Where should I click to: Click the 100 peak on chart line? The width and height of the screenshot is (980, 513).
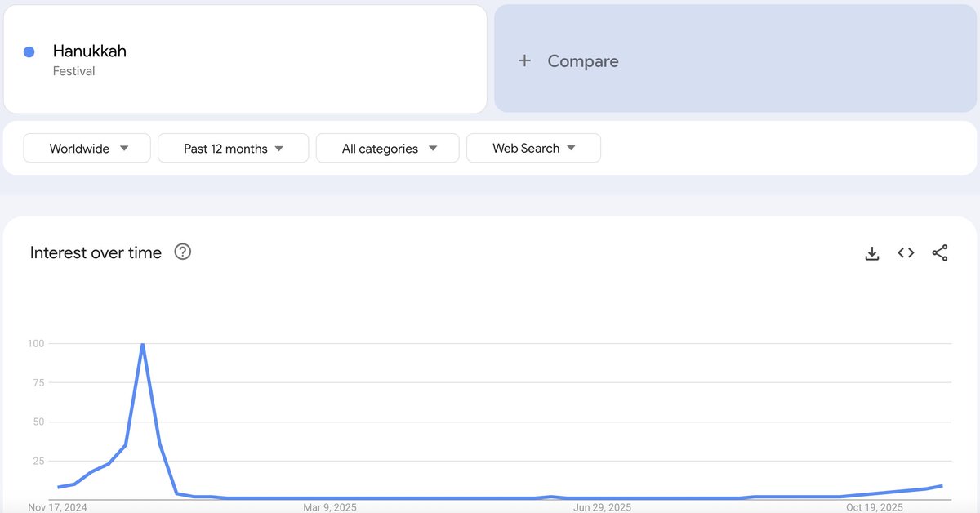click(143, 345)
